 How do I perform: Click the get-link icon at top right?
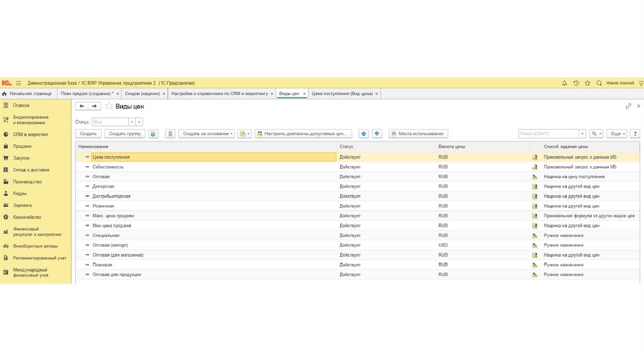pyautogui.click(x=628, y=106)
